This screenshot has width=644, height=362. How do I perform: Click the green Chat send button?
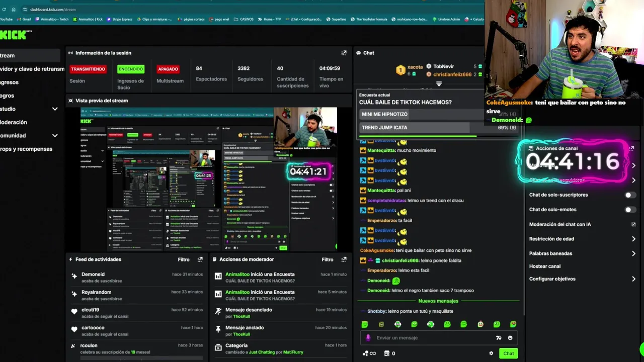[509, 353]
